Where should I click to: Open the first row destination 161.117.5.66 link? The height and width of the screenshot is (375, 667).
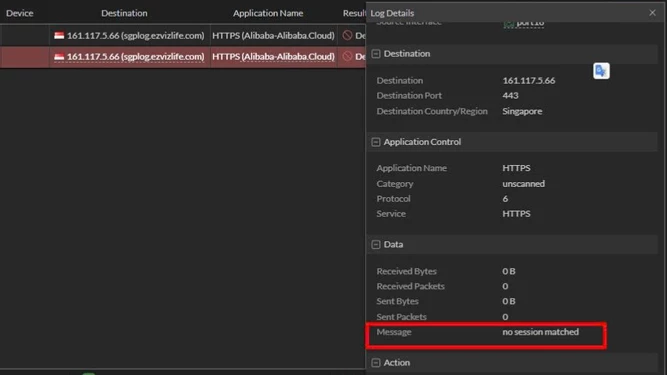[135, 35]
